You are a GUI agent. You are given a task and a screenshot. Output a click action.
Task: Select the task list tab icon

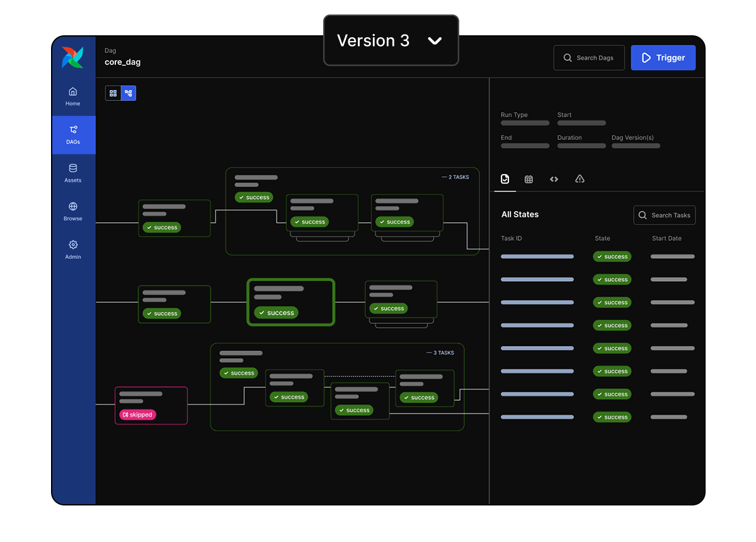[505, 179]
